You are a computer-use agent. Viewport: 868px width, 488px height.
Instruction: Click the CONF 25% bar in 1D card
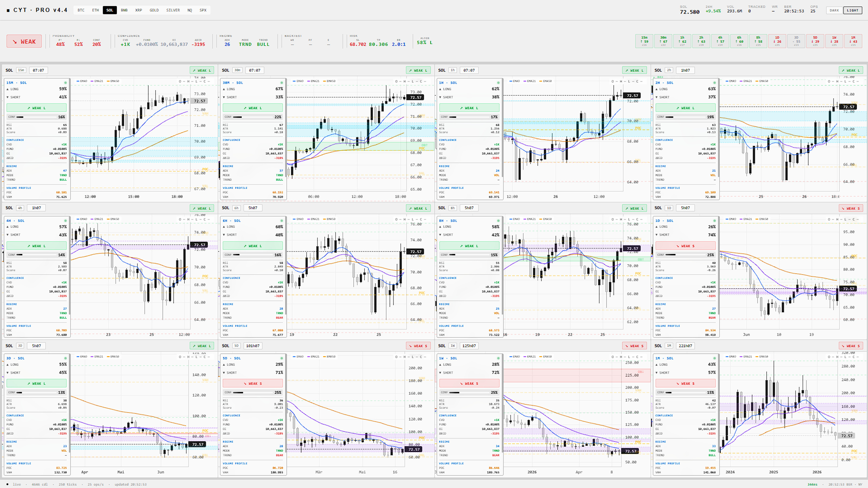[x=685, y=255]
